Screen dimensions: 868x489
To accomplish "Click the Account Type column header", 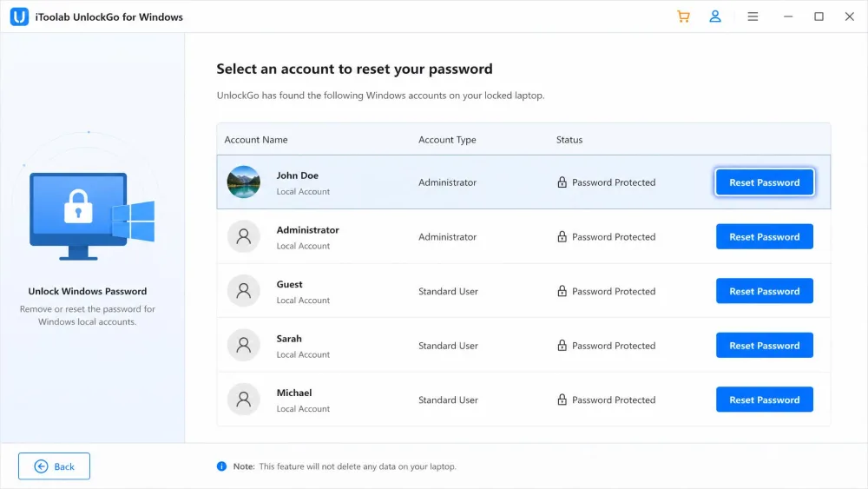I will 447,140.
